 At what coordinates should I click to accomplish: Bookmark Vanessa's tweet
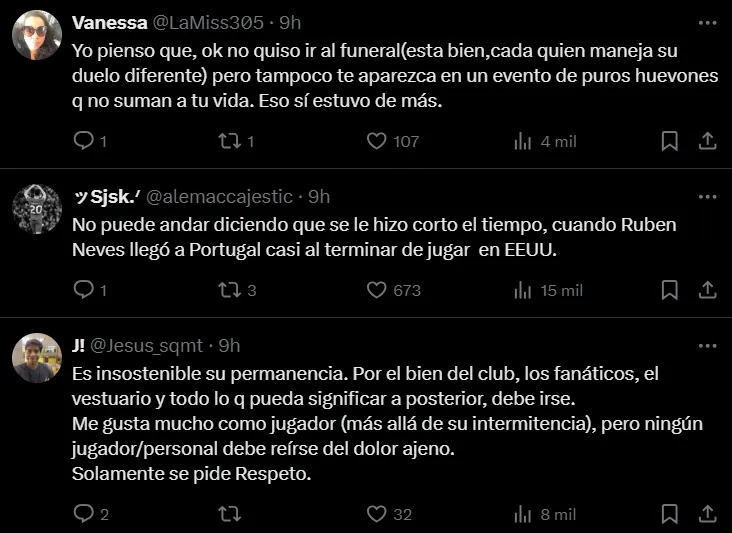pyautogui.click(x=669, y=141)
